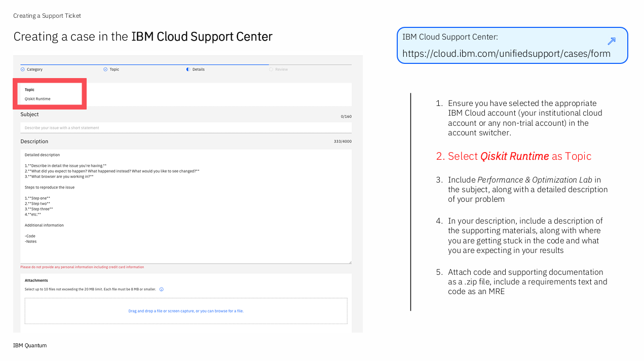Click the Qiskit Runtime topic value
This screenshot has height=361, width=644.
(37, 99)
